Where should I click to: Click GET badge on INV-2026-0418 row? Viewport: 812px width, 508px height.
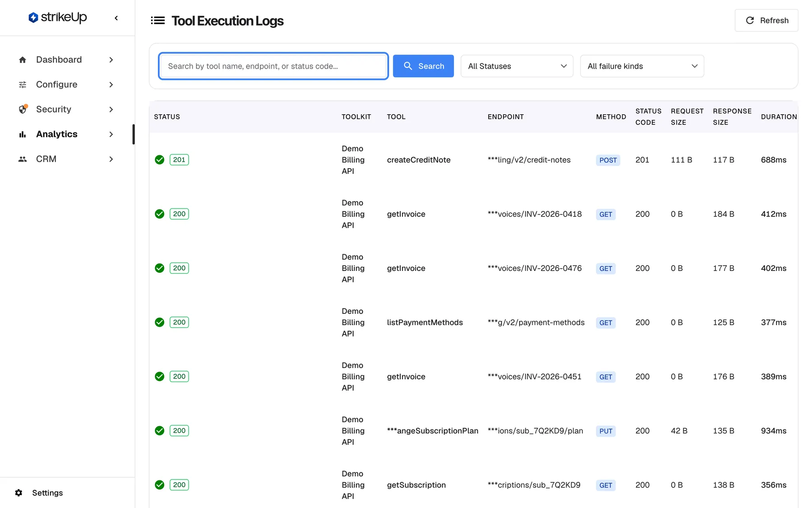605,214
